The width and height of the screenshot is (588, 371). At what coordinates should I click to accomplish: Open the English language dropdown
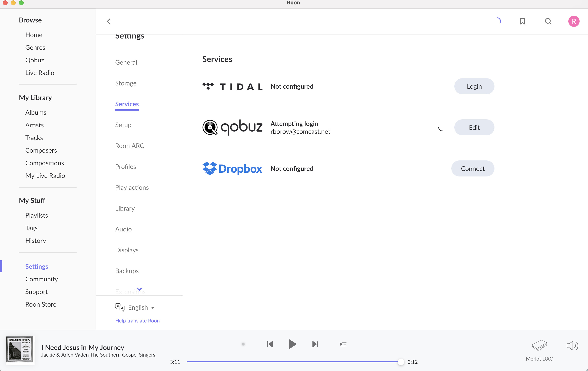141,307
